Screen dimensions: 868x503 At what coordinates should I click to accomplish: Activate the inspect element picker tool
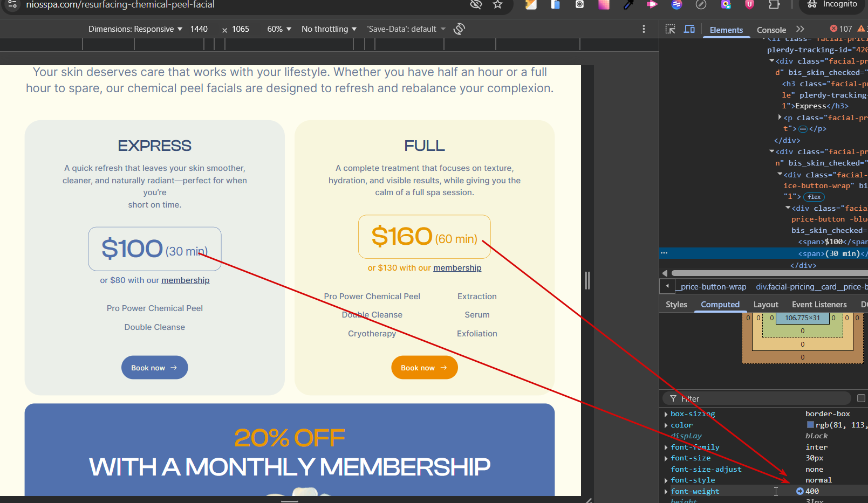670,29
